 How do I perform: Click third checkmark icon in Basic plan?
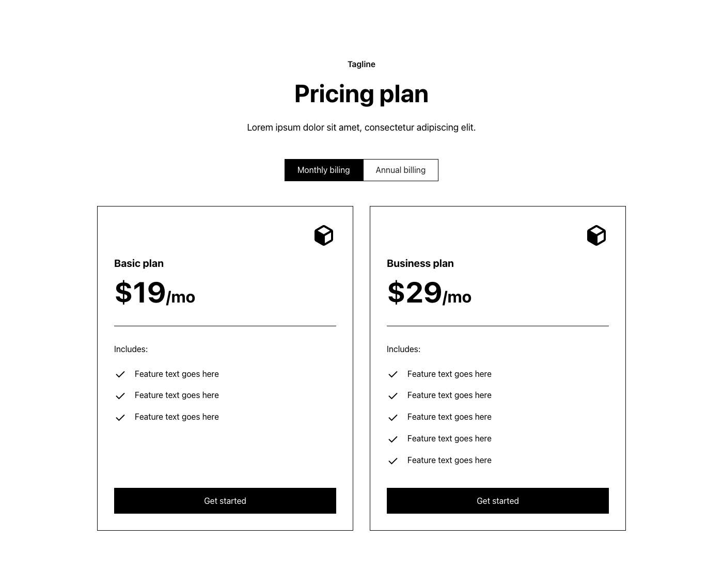[120, 418]
